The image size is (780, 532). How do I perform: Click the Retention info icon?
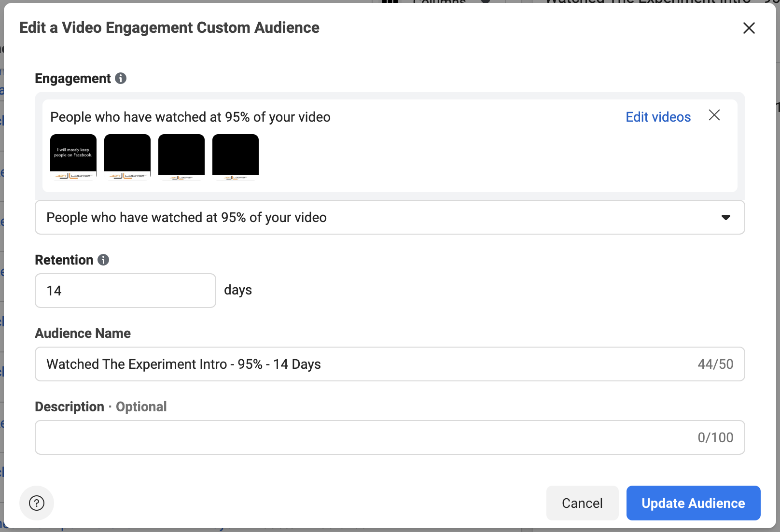click(x=103, y=260)
